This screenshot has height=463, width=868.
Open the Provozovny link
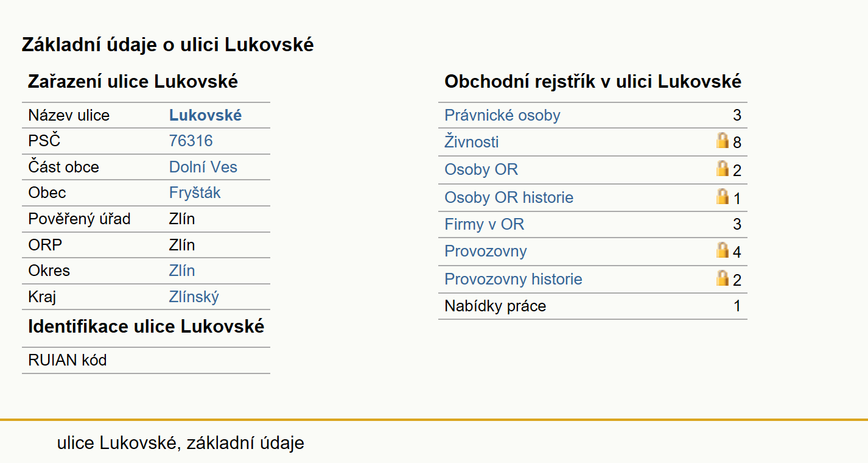tap(486, 252)
